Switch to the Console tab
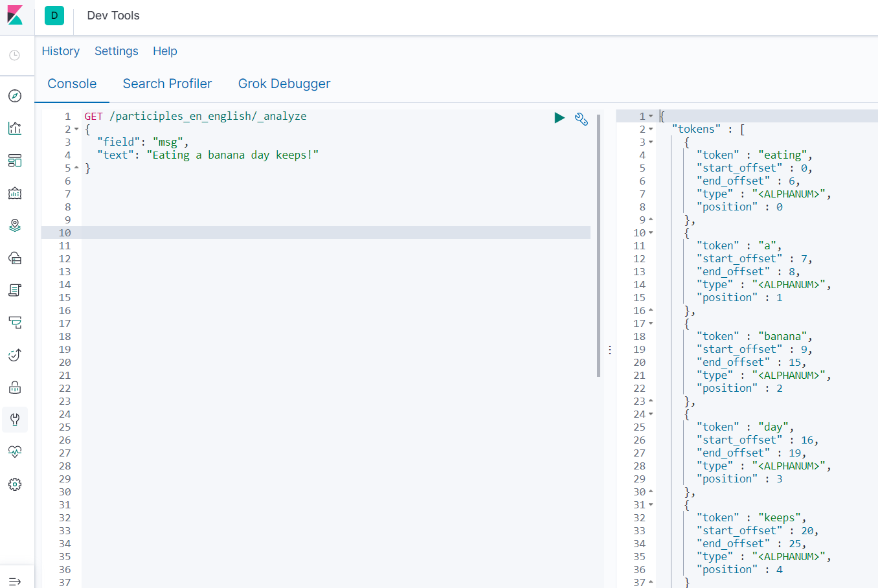 (72, 84)
